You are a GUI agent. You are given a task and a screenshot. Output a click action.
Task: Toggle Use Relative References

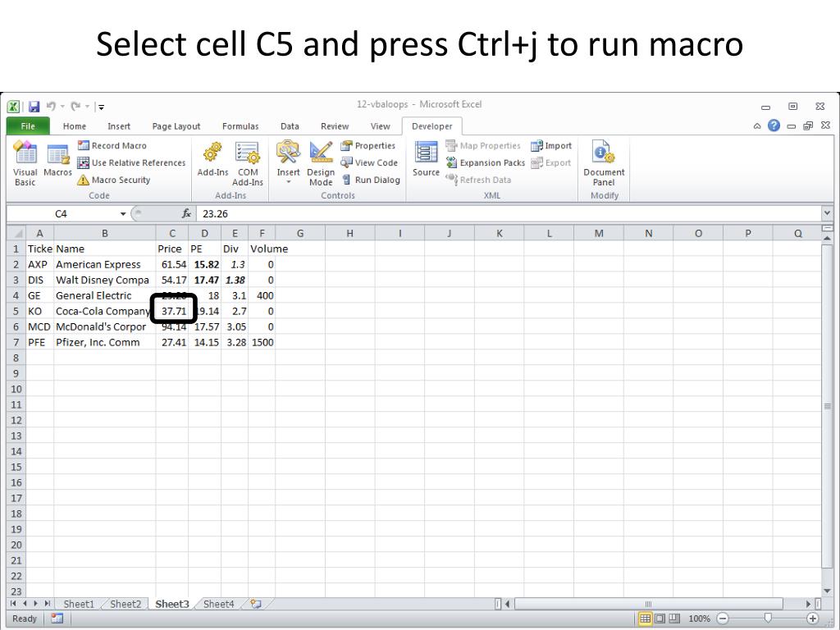point(131,163)
